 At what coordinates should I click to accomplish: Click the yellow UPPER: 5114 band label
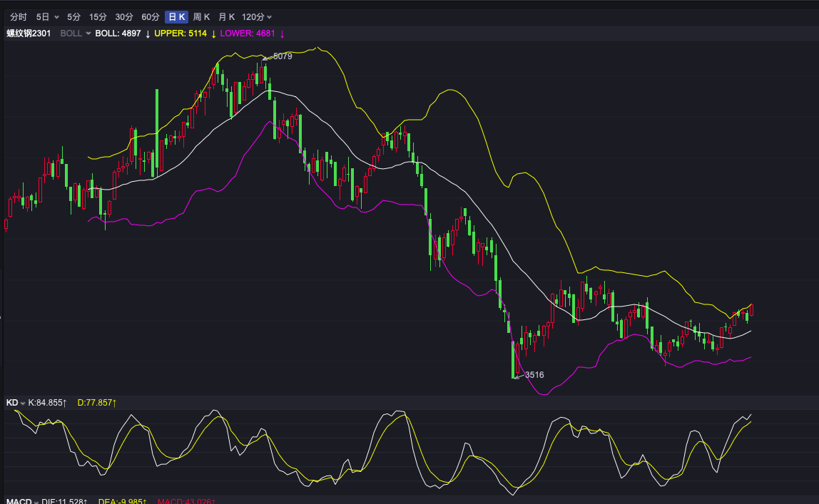coord(180,34)
